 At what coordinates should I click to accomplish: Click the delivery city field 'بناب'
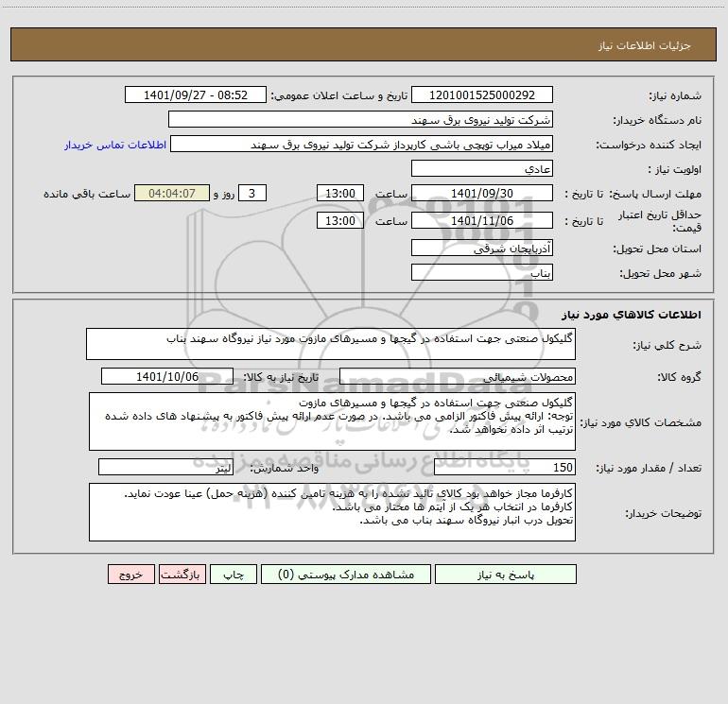(x=482, y=272)
